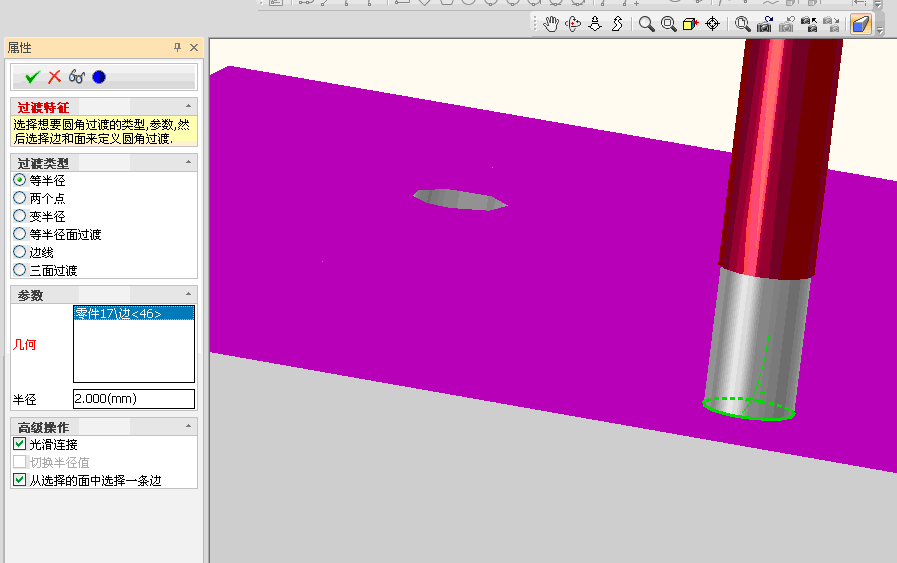Cancel the fillet with the red X

click(55, 77)
